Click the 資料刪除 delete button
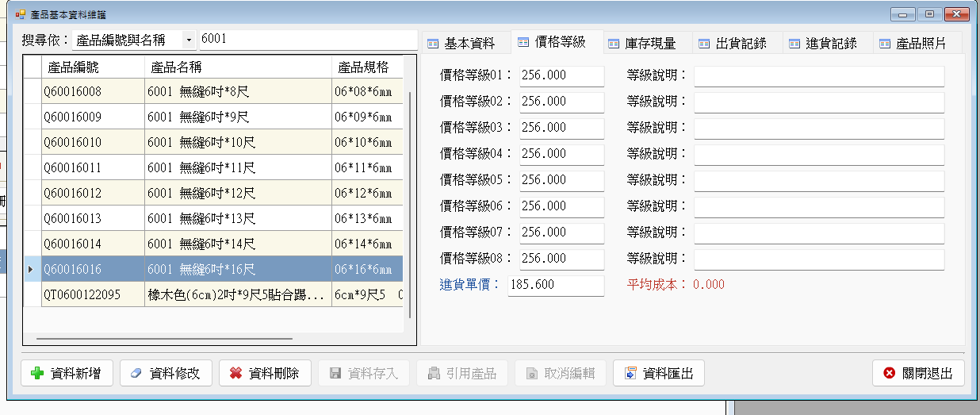The height and width of the screenshot is (415, 980). [265, 373]
